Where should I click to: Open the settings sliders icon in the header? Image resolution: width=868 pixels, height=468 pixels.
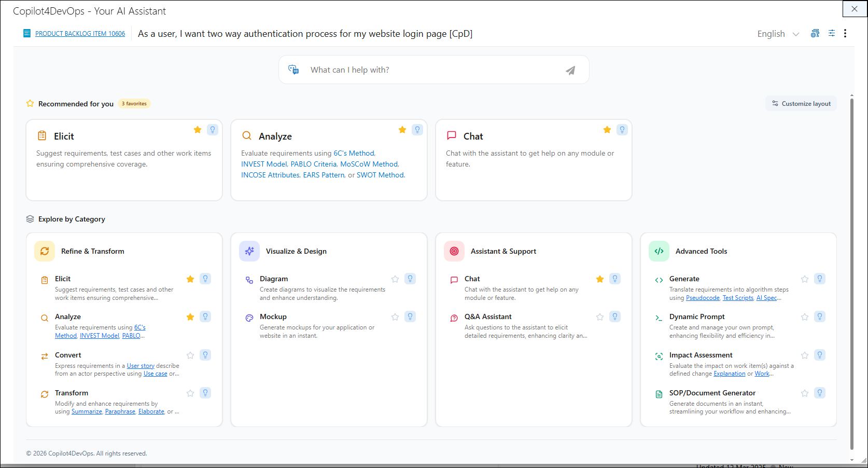pyautogui.click(x=831, y=33)
